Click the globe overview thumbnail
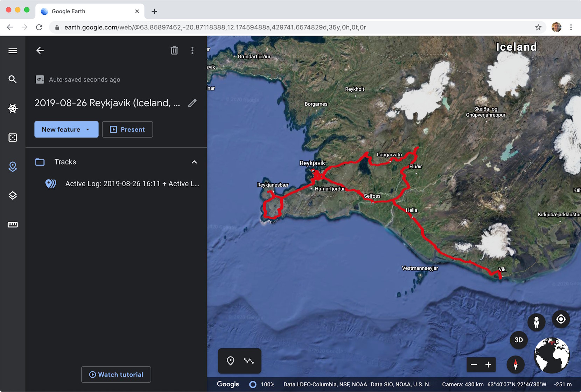The image size is (581, 392). coord(552,355)
